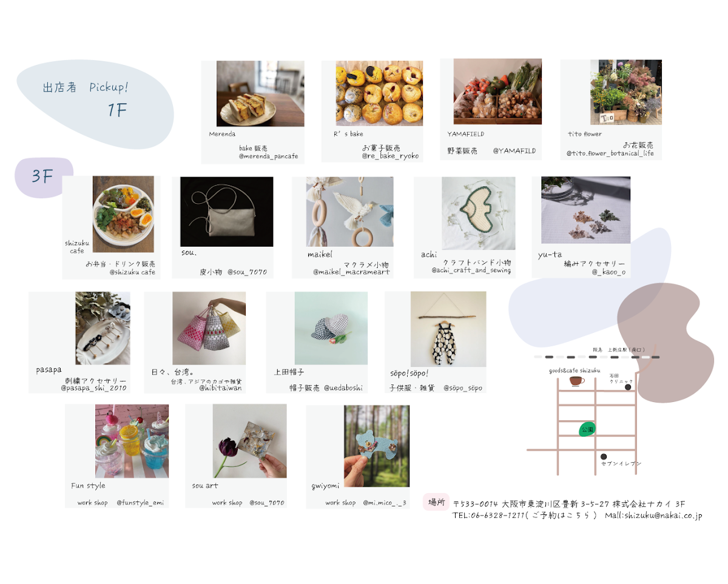
Task: Select the söpo!söpo! romper photo
Action: click(448, 329)
